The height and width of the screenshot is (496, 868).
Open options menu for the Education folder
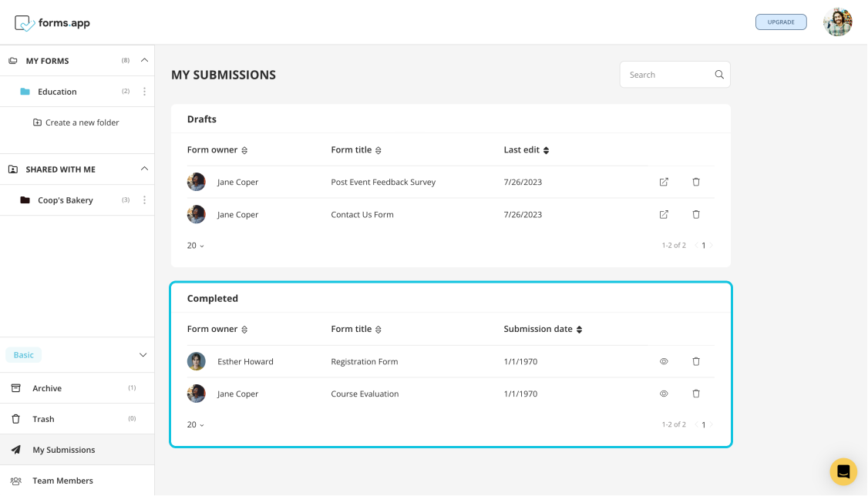pos(144,91)
